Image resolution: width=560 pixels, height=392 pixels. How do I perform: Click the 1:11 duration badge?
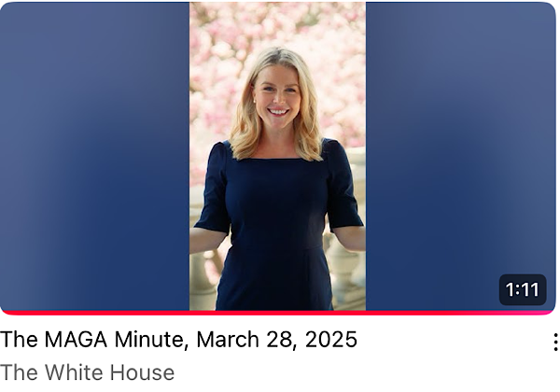[x=523, y=289]
